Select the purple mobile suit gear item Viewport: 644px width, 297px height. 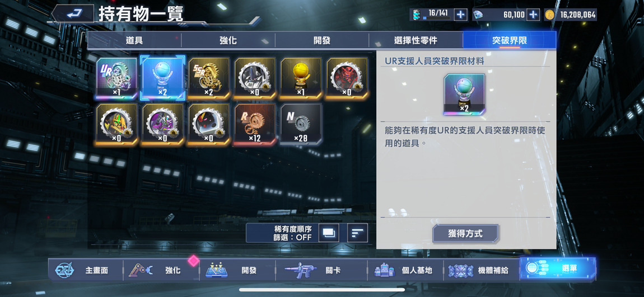pos(162,124)
